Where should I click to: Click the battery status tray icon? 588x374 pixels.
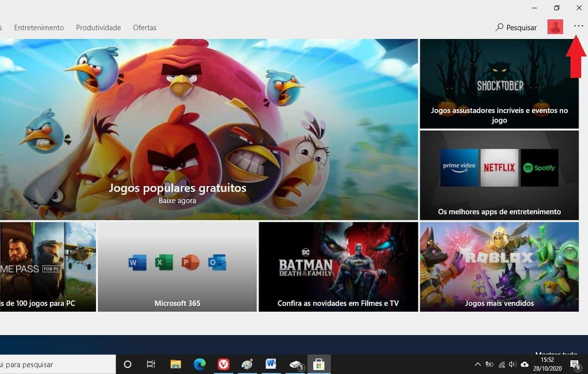pyautogui.click(x=490, y=364)
